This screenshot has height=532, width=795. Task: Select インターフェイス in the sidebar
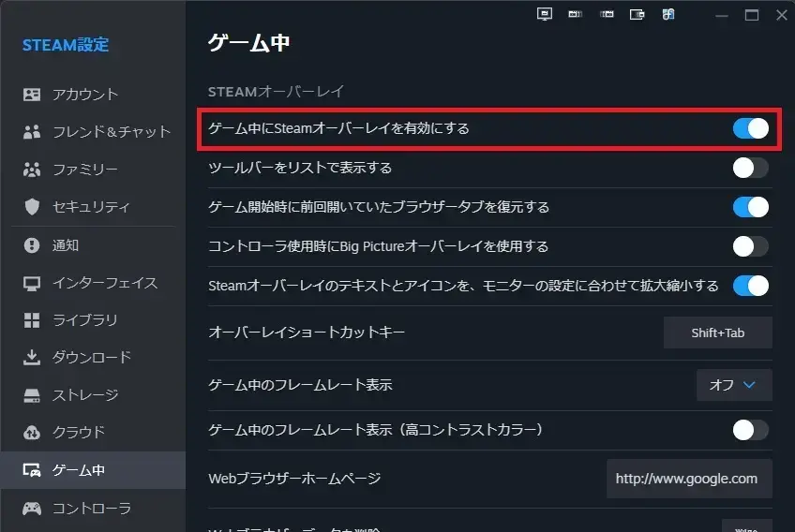pyautogui.click(x=93, y=283)
